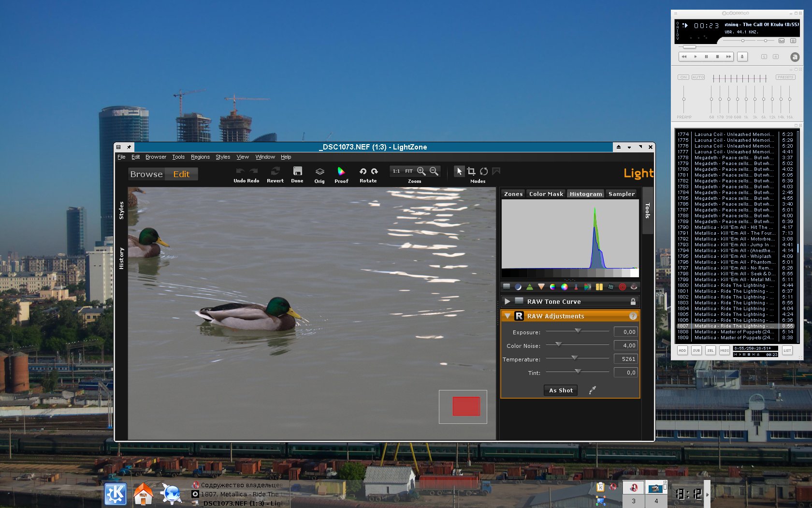Open the Regions menu

200,157
